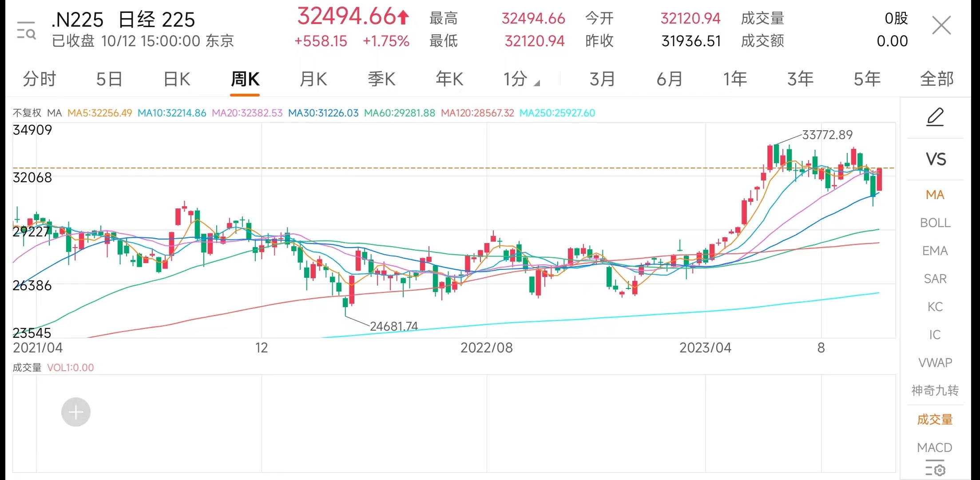Enable the BOLL indicator
Screen dimensions: 980x480
pos(935,223)
